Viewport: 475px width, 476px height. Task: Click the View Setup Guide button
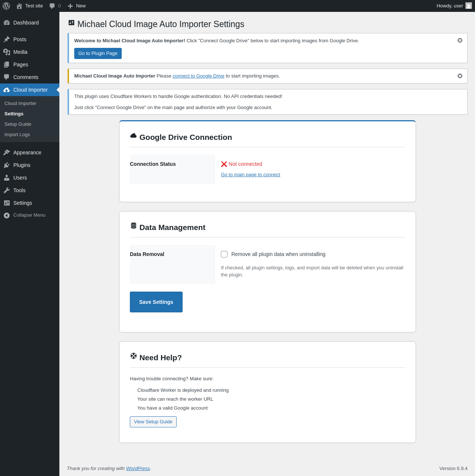153,422
